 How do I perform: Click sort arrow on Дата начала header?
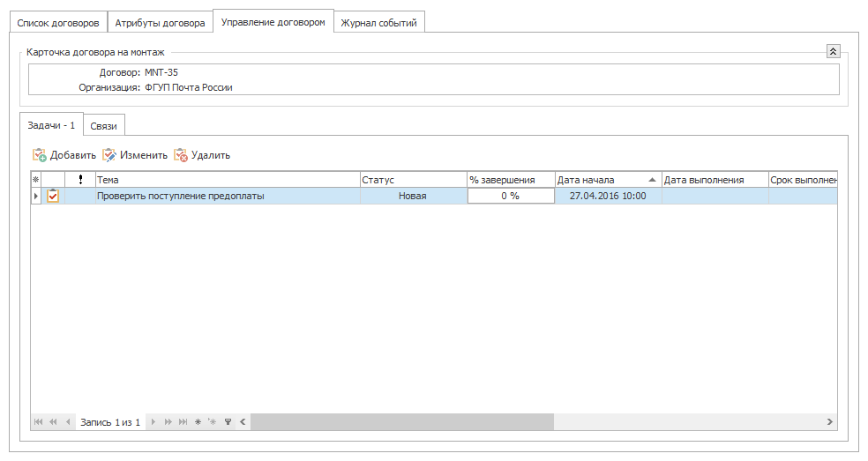click(652, 179)
